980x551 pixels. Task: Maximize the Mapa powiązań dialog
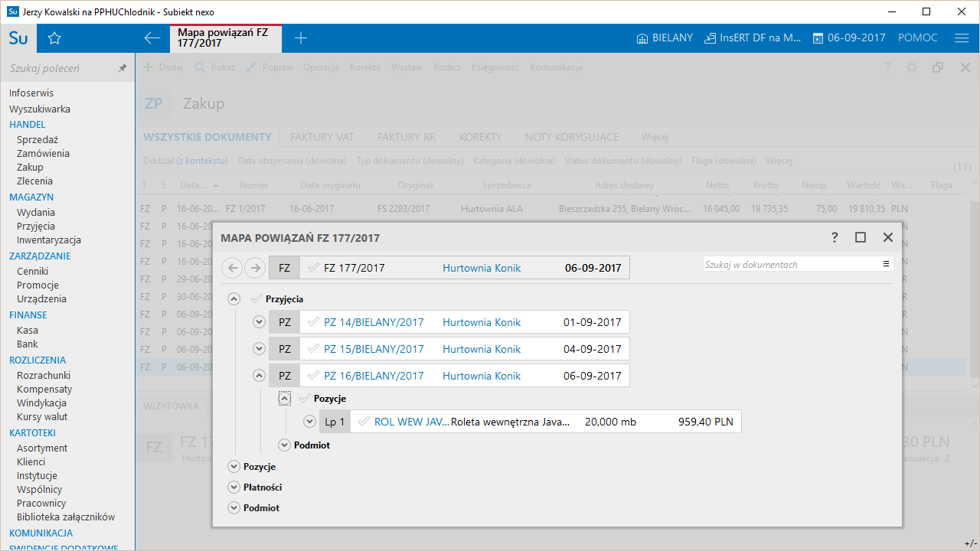click(x=861, y=238)
